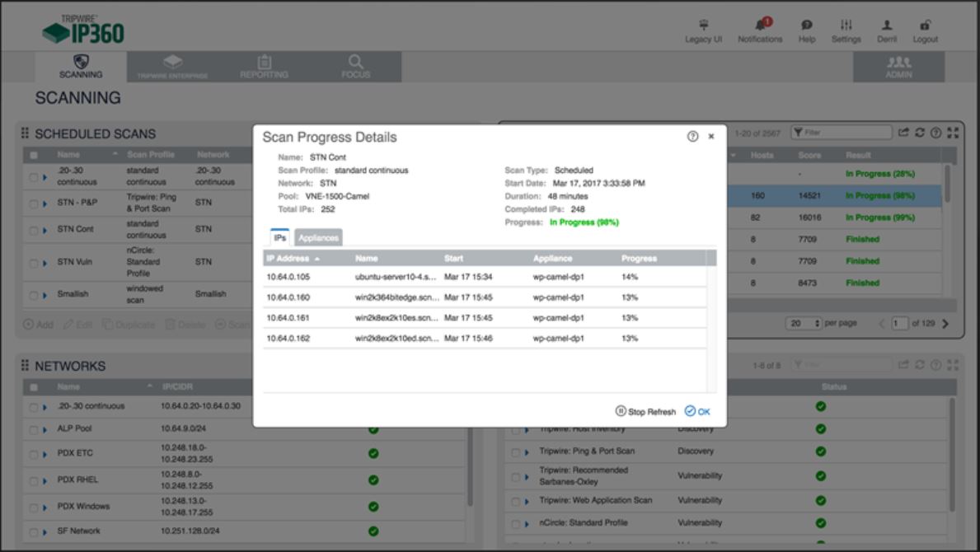Open the Help speech bubble icon

(807, 25)
